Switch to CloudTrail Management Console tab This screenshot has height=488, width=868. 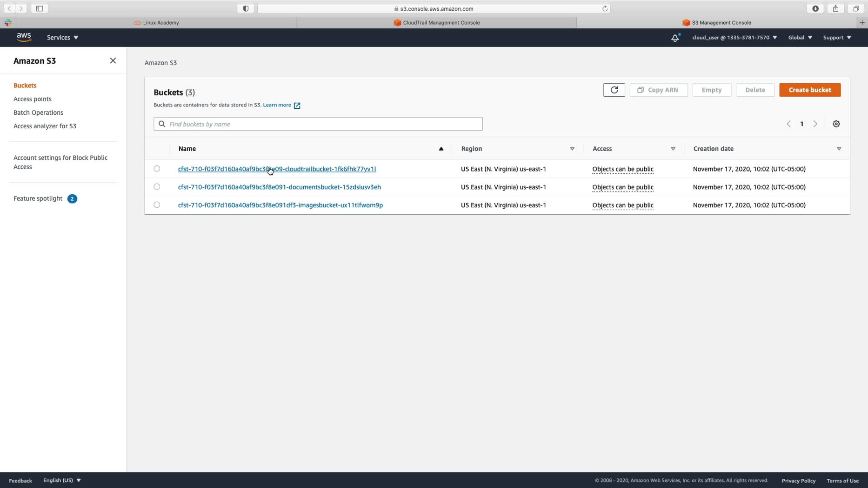(436, 22)
